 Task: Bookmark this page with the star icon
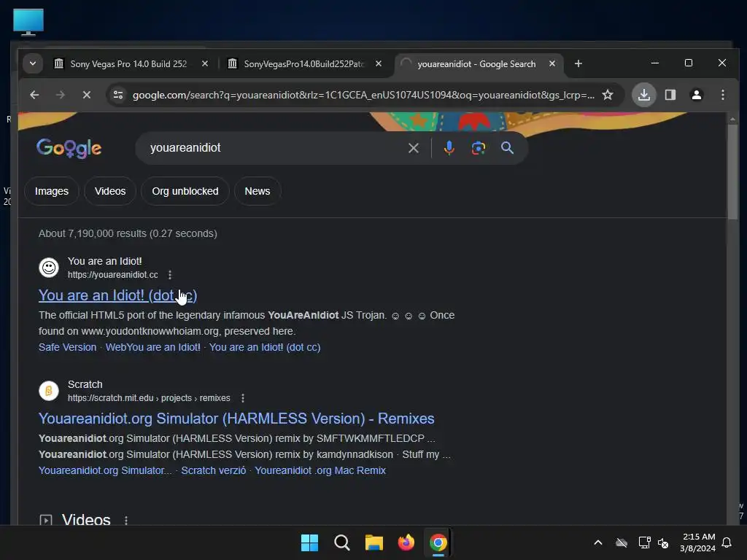pyautogui.click(x=608, y=95)
